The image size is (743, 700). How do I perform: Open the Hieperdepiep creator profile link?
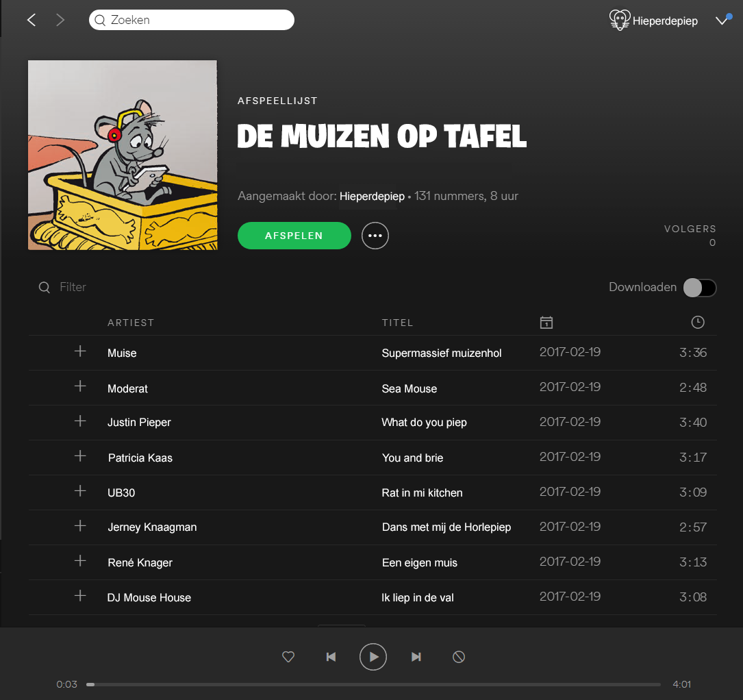[x=372, y=196]
